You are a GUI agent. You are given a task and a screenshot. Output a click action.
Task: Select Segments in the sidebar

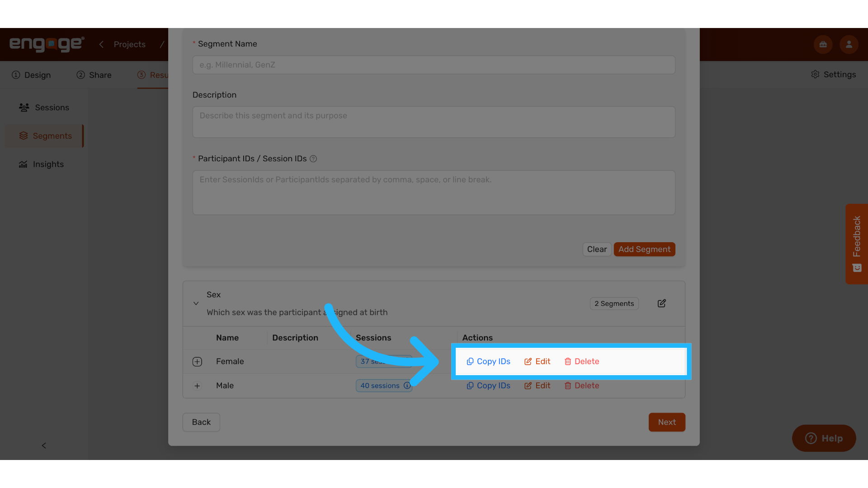[44, 136]
